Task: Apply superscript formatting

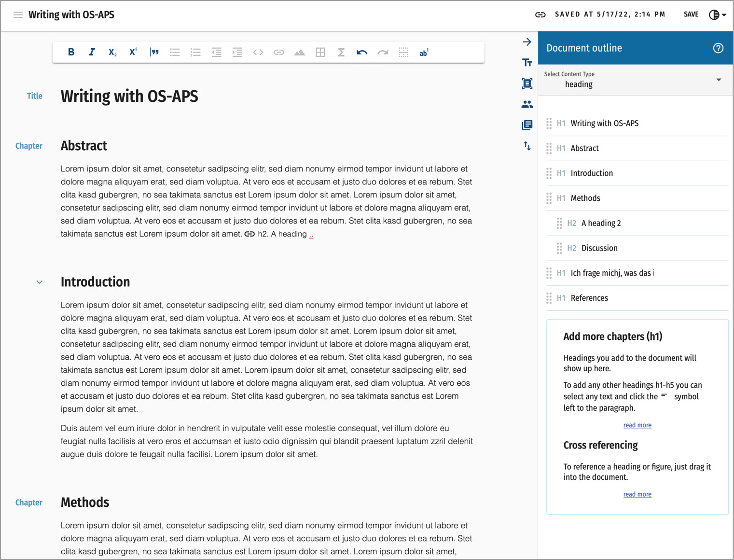Action: pyautogui.click(x=133, y=52)
